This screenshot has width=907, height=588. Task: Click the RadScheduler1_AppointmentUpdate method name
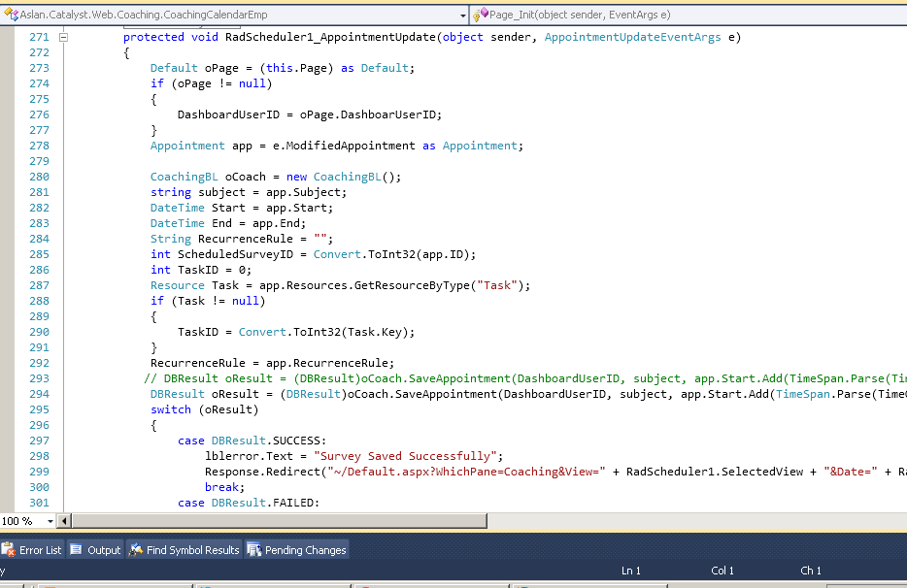tap(330, 37)
